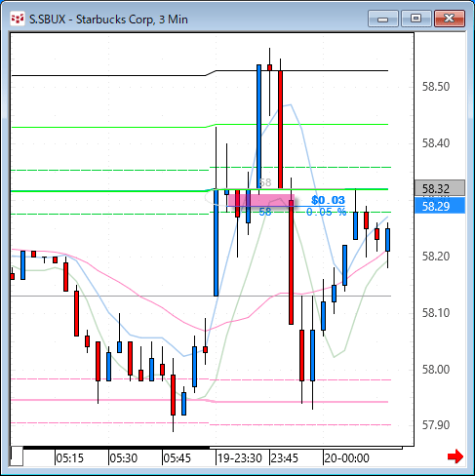
Task: Click the 58.50 price axis label
Action: click(436, 87)
